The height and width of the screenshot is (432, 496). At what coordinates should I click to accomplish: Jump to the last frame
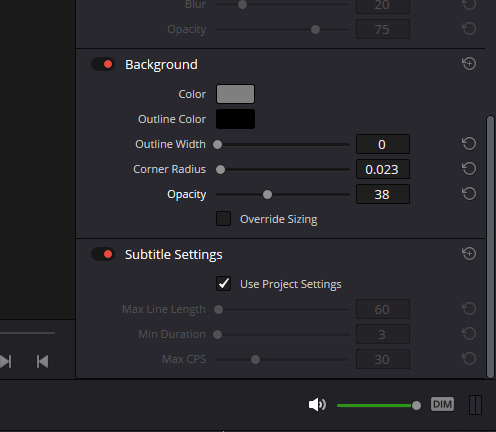(x=6, y=361)
